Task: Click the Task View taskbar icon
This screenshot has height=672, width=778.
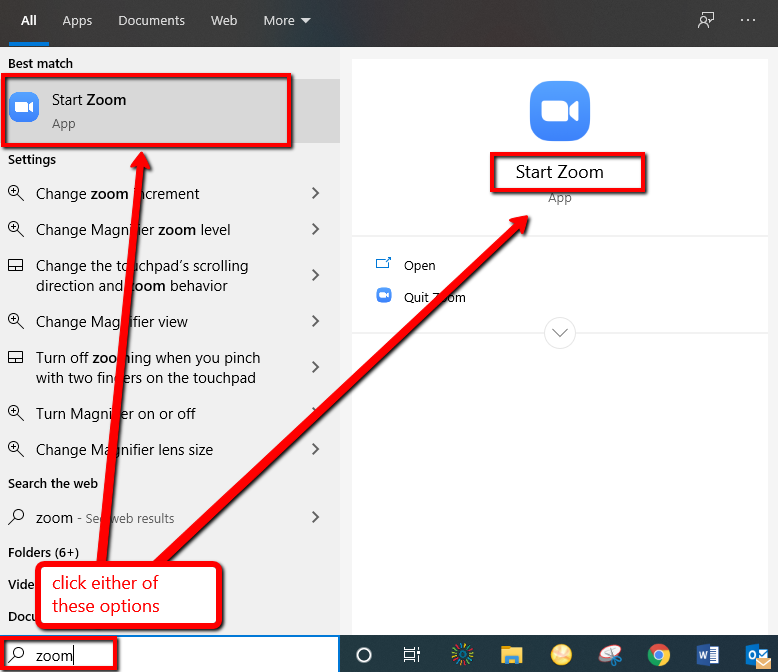Action: click(x=411, y=655)
